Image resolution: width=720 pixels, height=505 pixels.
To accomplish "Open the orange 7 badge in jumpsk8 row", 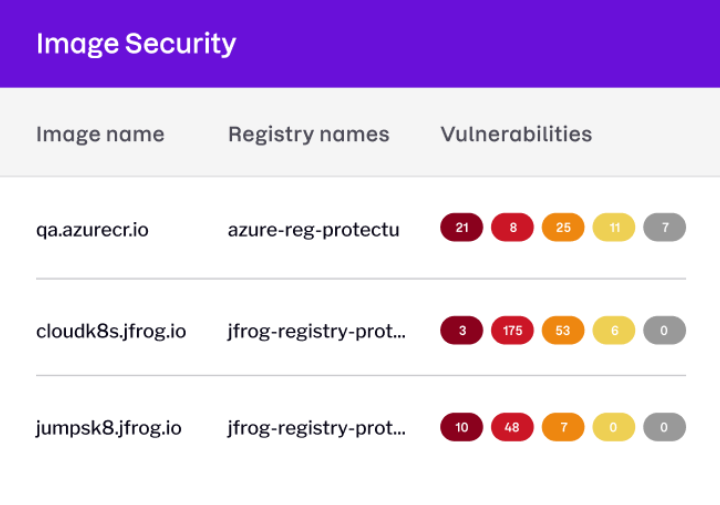I will click(x=563, y=427).
